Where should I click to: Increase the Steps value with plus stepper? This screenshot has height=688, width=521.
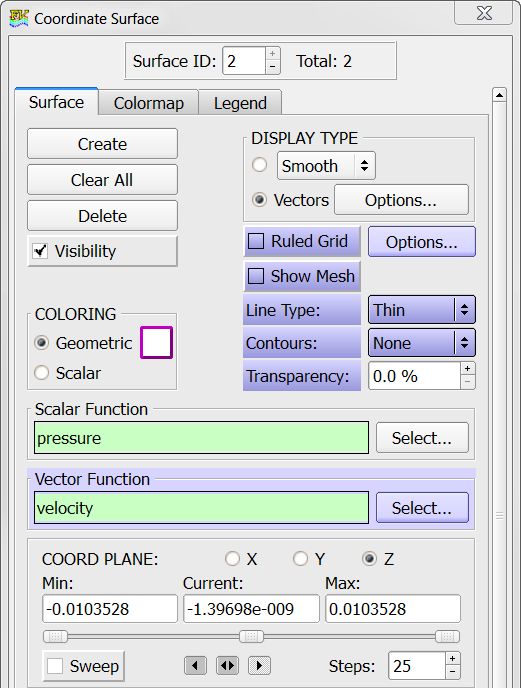click(x=453, y=659)
